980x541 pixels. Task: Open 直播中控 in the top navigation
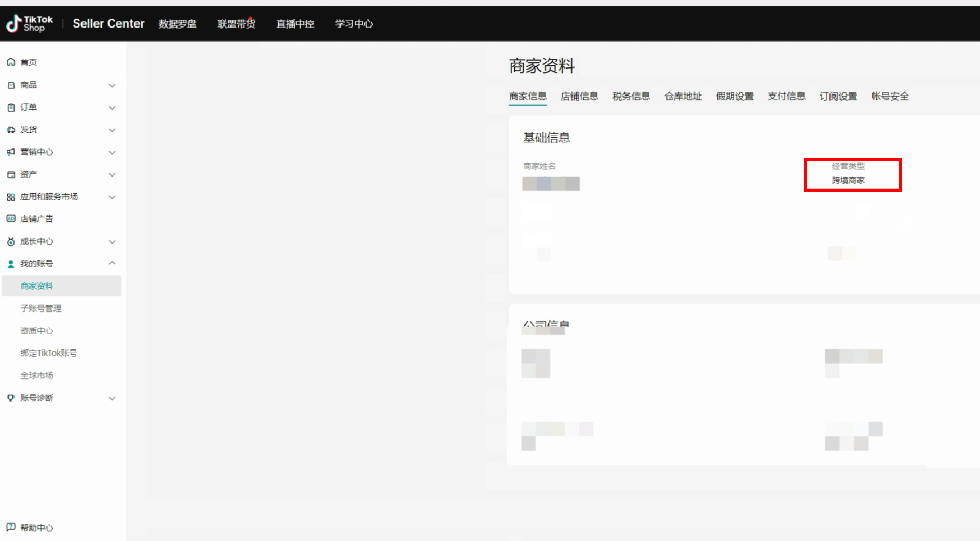(x=295, y=24)
